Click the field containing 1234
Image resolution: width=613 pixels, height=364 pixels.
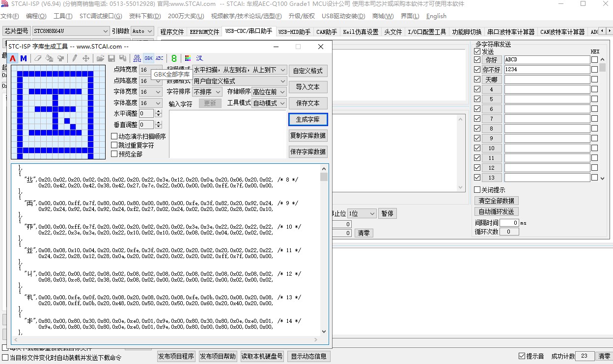pyautogui.click(x=547, y=70)
